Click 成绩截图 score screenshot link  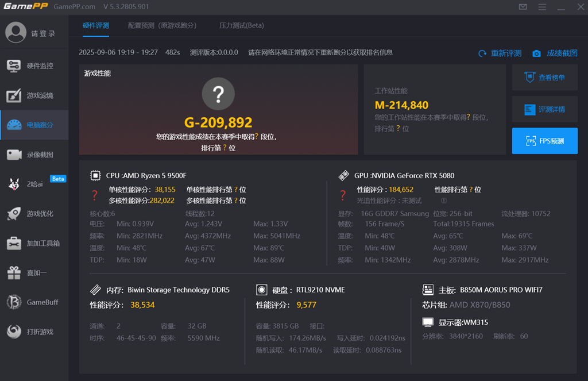click(x=562, y=53)
